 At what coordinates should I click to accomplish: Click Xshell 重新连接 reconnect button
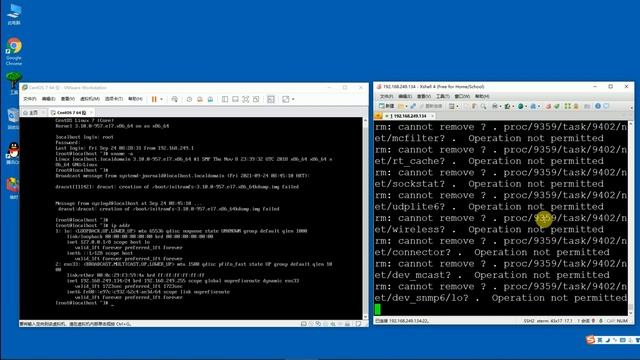431,106
